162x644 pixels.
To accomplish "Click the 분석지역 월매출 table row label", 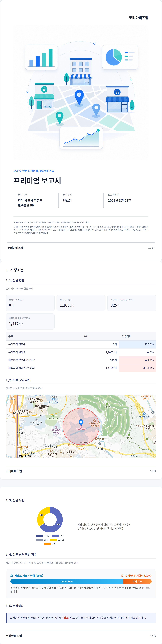I will pyautogui.click(x=17, y=352).
